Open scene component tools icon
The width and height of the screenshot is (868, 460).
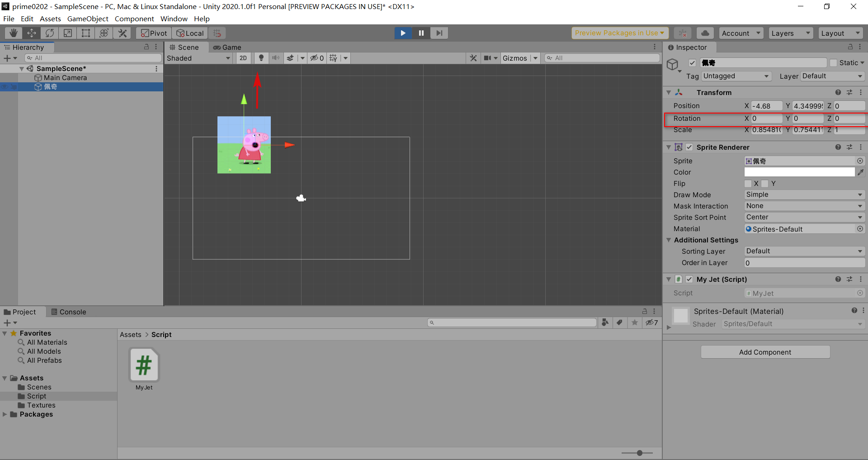[473, 58]
